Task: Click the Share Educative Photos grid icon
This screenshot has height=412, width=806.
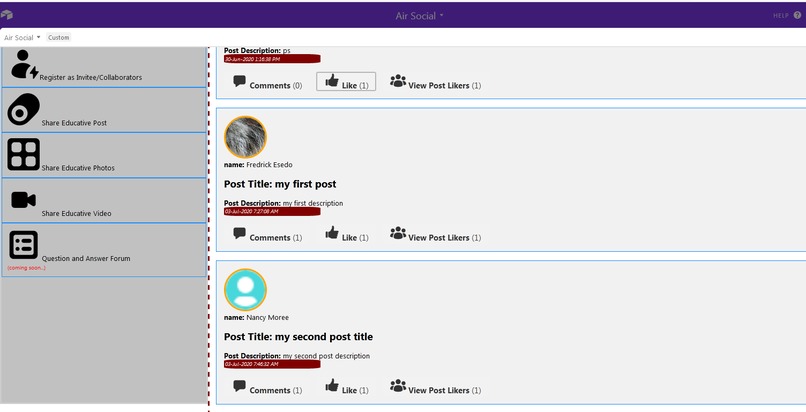Action: point(23,154)
